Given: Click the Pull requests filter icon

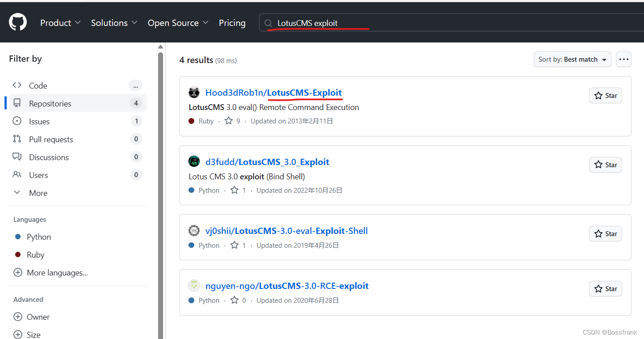Looking at the screenshot, I should coord(17,139).
